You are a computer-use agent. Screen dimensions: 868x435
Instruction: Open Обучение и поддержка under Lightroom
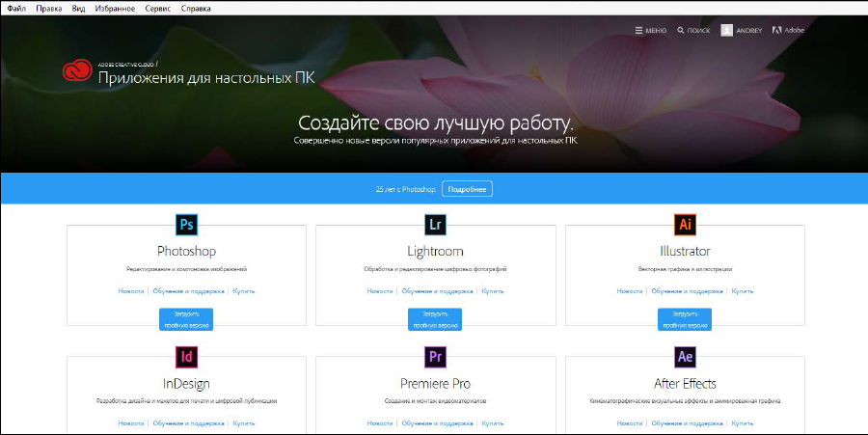(437, 291)
